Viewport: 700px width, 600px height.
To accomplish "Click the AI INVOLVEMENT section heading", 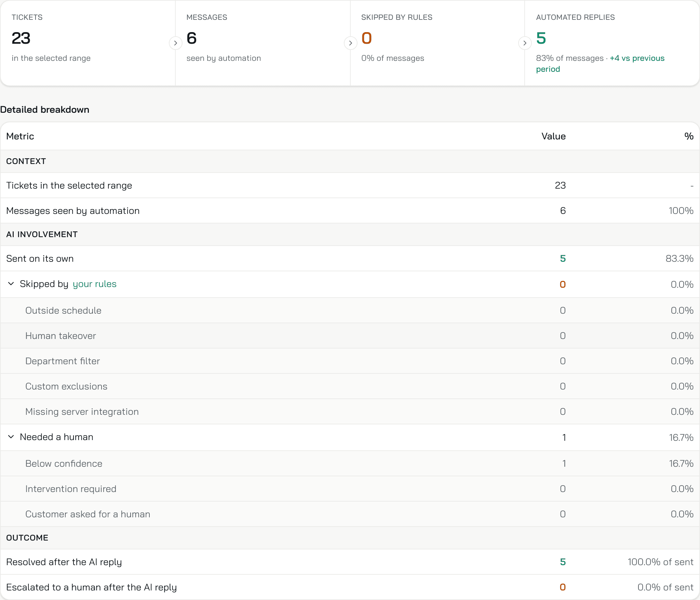I will [42, 234].
